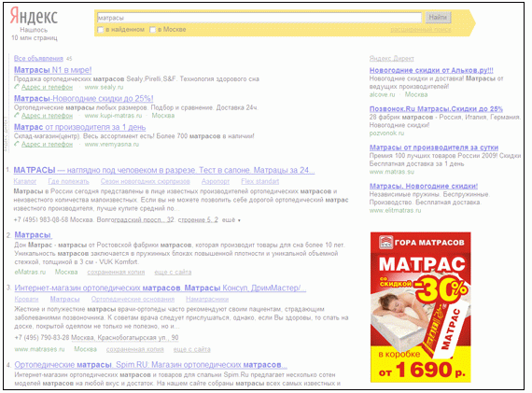Open the ad 'Матрасы N1 в мире!'
Screen dimensions: 532x393
click(x=52, y=70)
